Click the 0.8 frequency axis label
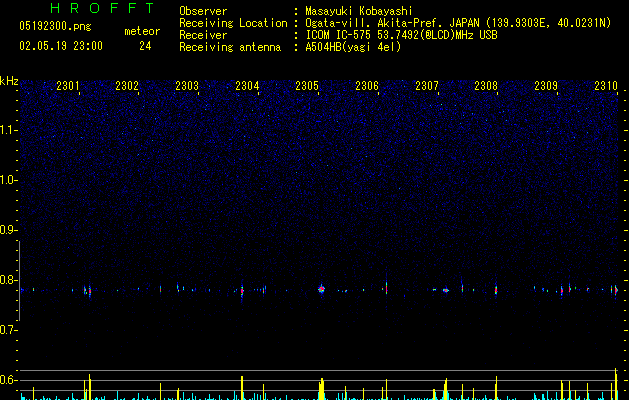The height and width of the screenshot is (400, 629). [8, 280]
